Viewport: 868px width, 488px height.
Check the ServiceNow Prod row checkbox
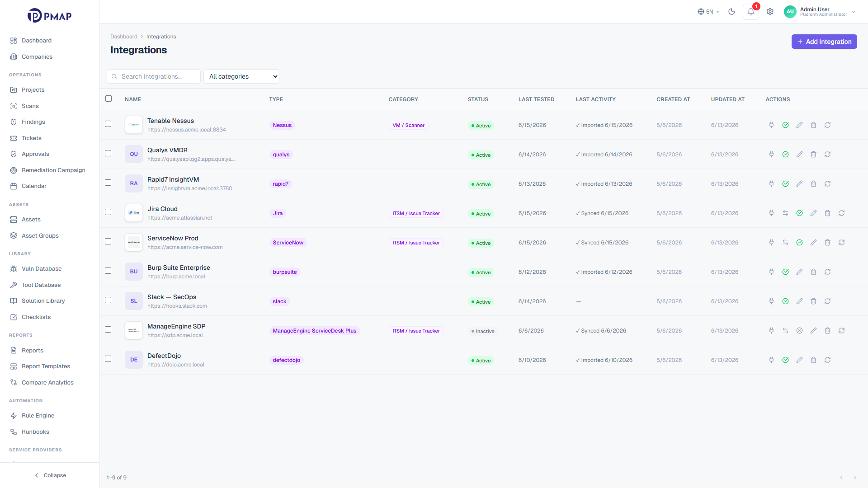coord(108,241)
